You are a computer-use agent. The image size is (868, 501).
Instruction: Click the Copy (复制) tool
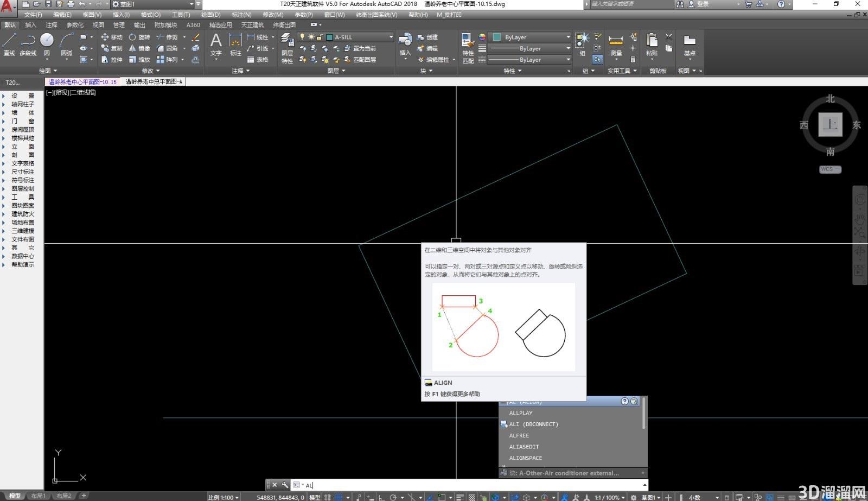point(112,48)
